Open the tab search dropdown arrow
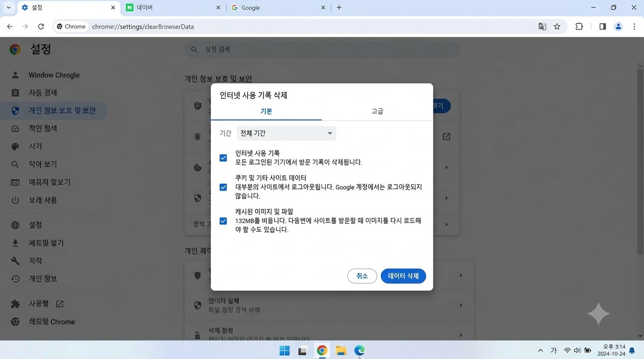 (8, 7)
